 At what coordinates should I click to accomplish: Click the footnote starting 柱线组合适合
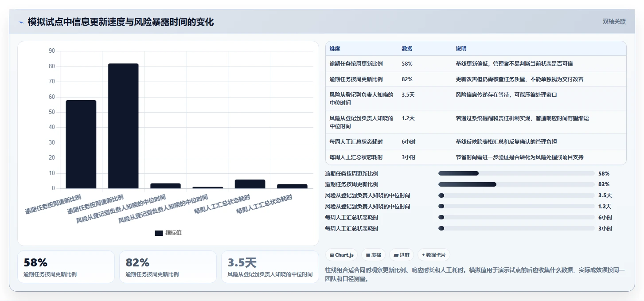point(475,275)
